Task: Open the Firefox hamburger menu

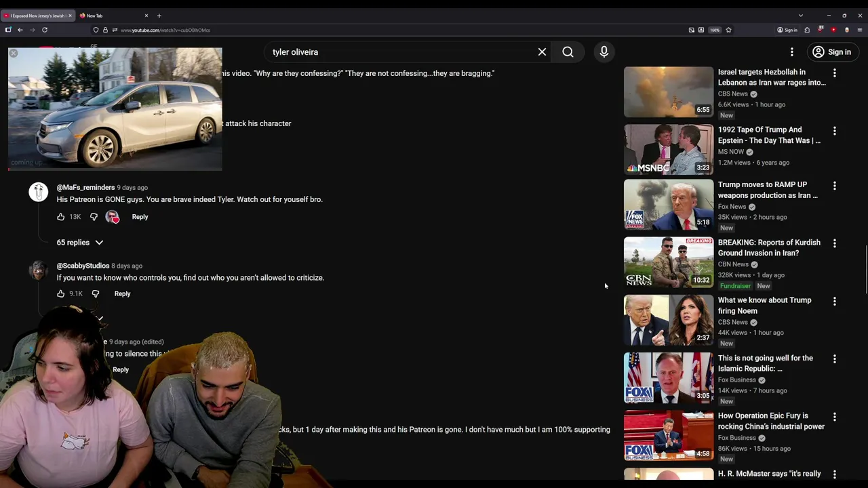Action: (860, 30)
